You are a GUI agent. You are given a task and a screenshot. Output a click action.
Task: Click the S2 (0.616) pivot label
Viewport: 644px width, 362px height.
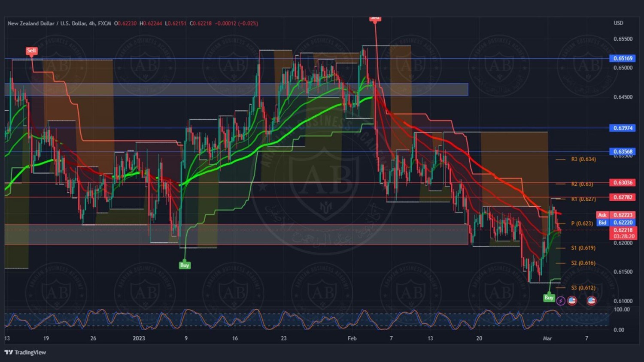pyautogui.click(x=583, y=263)
